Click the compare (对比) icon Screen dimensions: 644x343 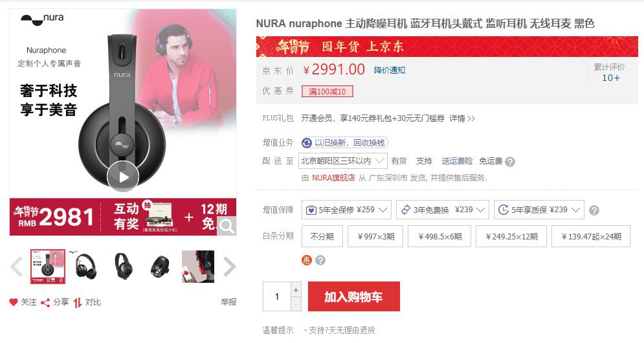78,302
